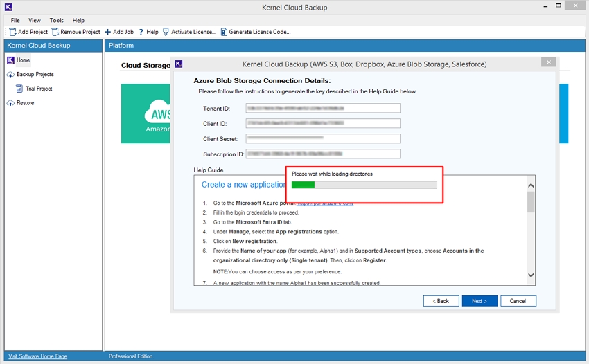This screenshot has height=364, width=589.
Task: Click the Trial Project document icon
Action: 19,89
